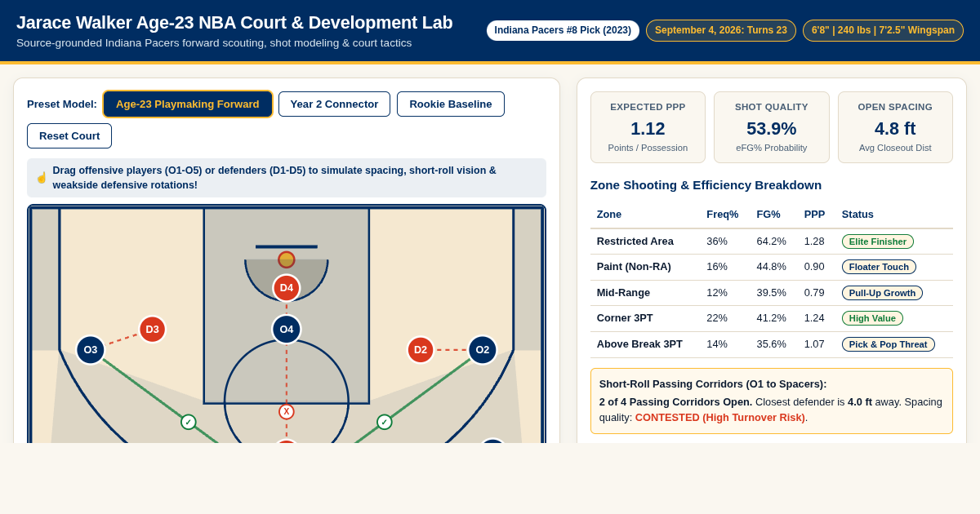Click the High Value status pill
The image size is (980, 514).
click(872, 318)
